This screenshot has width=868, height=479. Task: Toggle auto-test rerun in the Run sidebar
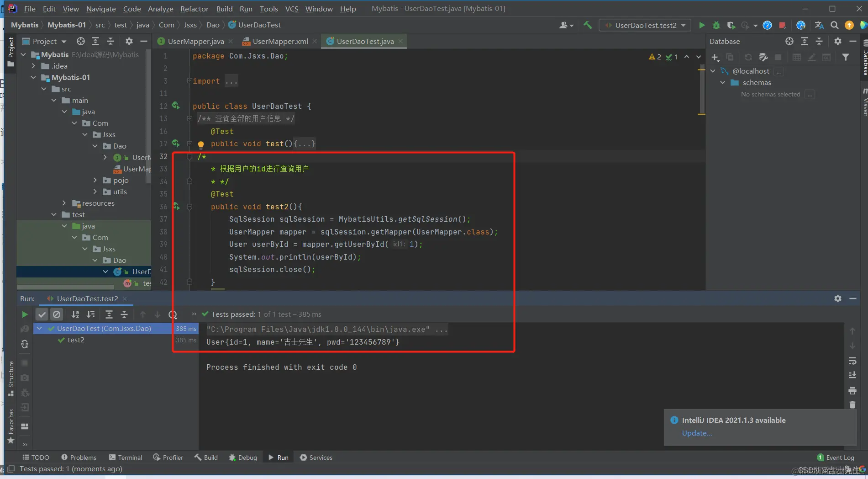pyautogui.click(x=25, y=344)
